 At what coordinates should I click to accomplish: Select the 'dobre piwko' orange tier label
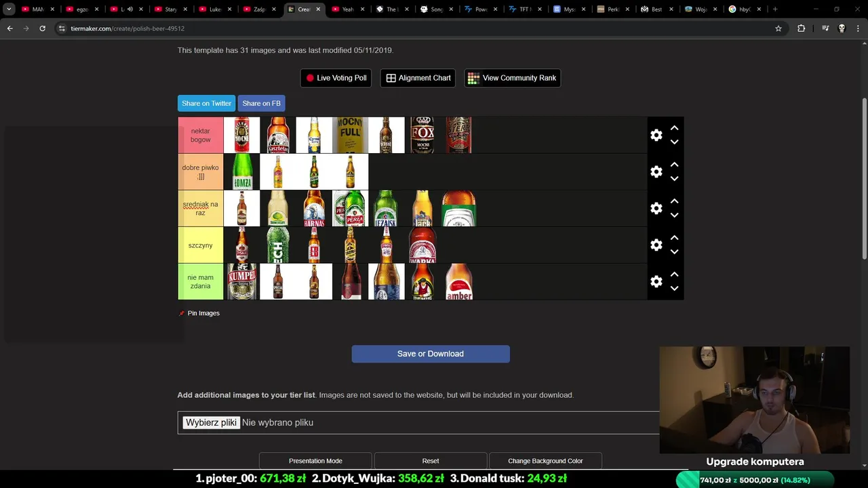point(201,171)
